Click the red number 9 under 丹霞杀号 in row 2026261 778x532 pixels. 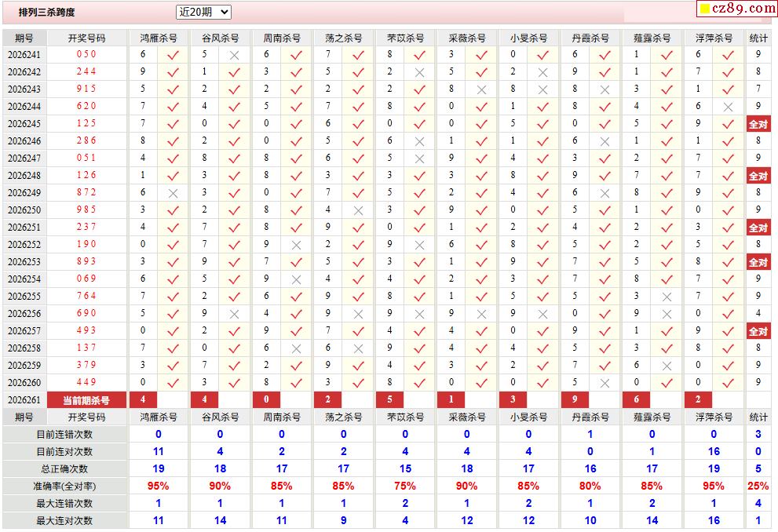coord(575,399)
